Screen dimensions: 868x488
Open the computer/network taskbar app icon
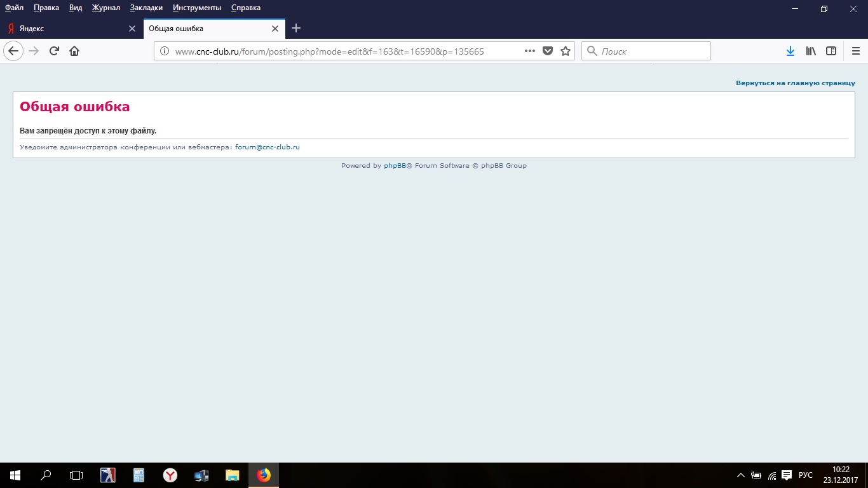[x=201, y=475]
